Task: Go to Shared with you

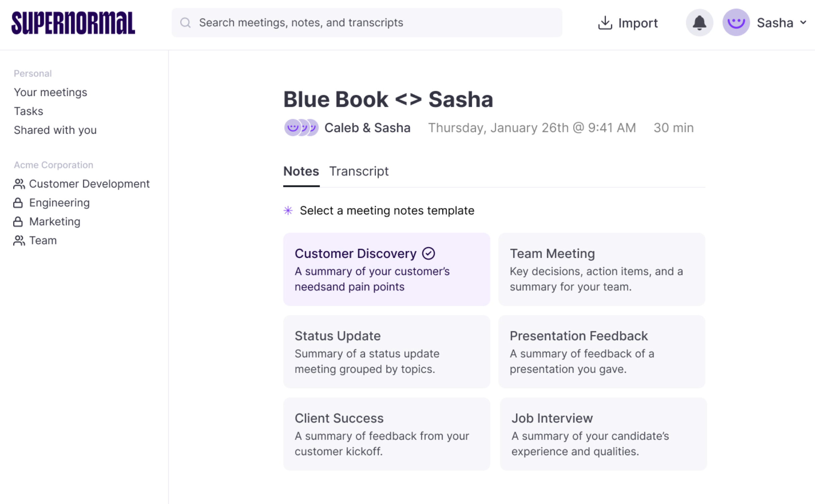Action: (x=55, y=130)
